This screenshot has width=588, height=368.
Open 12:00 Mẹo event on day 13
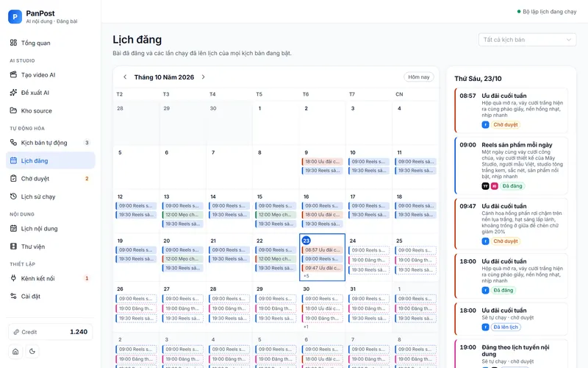click(182, 215)
